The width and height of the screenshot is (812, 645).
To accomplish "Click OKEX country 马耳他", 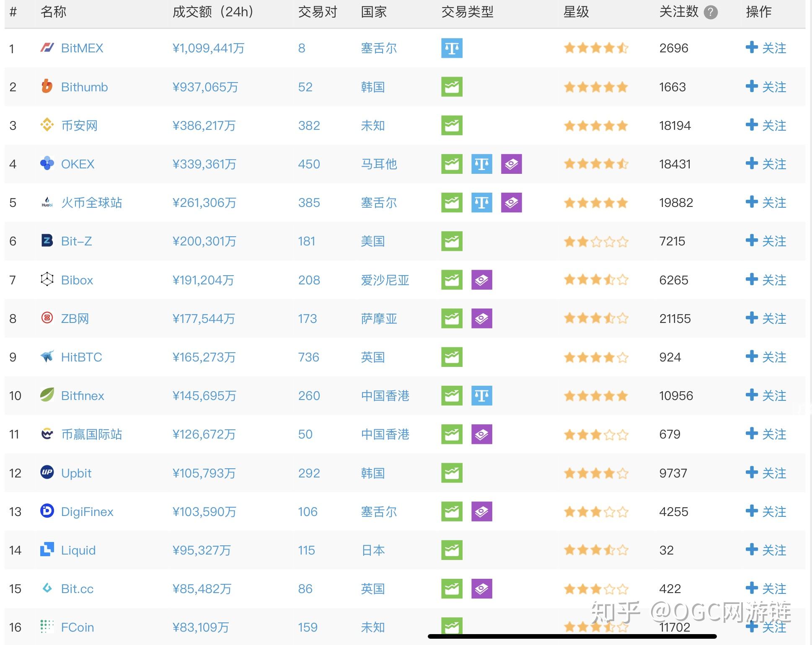I will 379,164.
